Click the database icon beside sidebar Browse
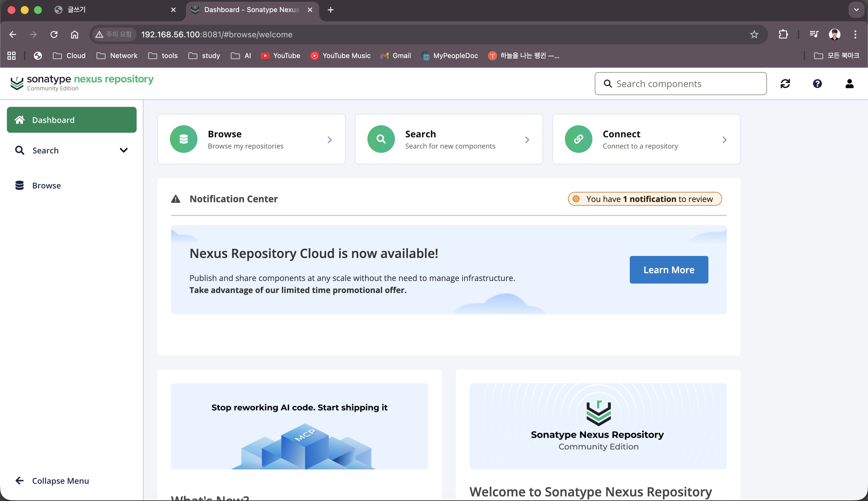Image resolution: width=868 pixels, height=501 pixels. click(x=20, y=186)
